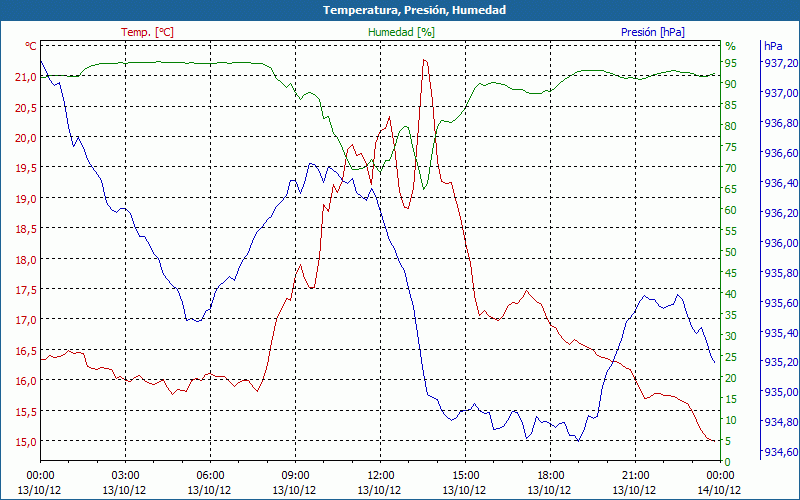Click the chart title "Temperatura, Presión, Humedad"
Screen dimensions: 800x500
tap(414, 10)
